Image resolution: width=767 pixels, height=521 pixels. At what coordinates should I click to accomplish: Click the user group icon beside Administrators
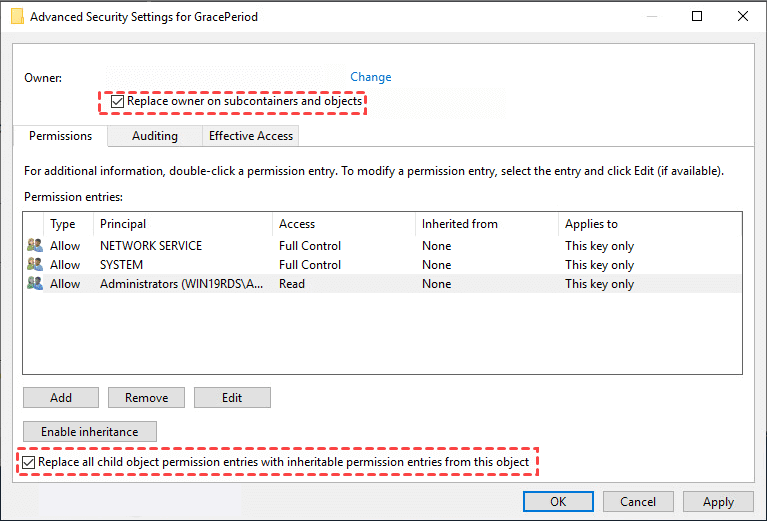click(35, 284)
